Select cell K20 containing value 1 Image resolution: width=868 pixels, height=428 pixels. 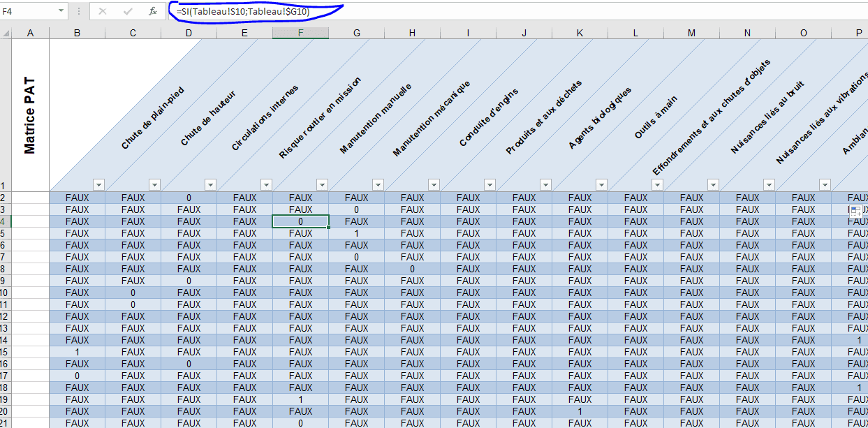(580, 411)
